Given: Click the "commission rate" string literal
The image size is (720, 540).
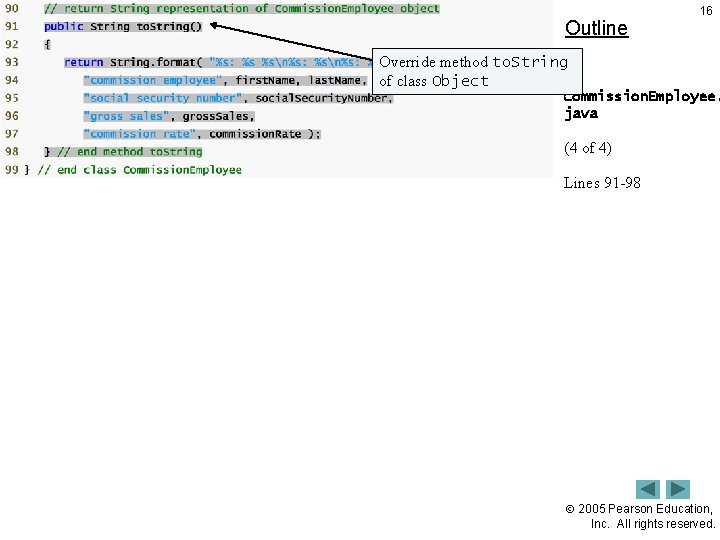Looking at the screenshot, I should click(x=140, y=134).
